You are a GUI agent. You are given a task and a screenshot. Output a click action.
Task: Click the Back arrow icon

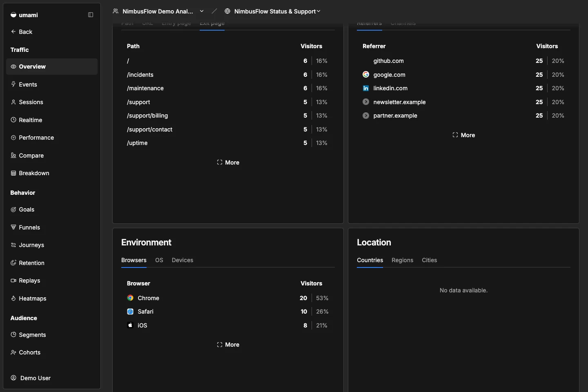click(x=13, y=31)
